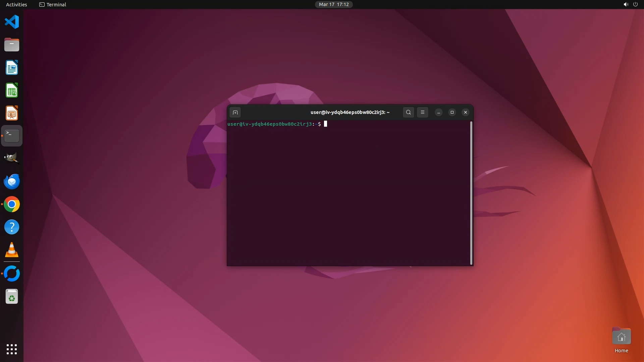Open system menu via volume icon
The image size is (644, 362).
[626, 4]
